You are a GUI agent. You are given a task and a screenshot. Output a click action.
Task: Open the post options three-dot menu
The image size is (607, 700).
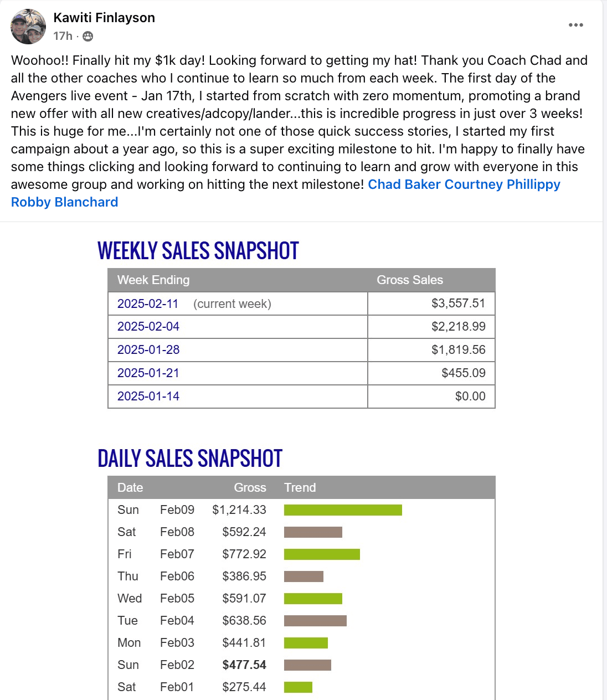(x=575, y=25)
